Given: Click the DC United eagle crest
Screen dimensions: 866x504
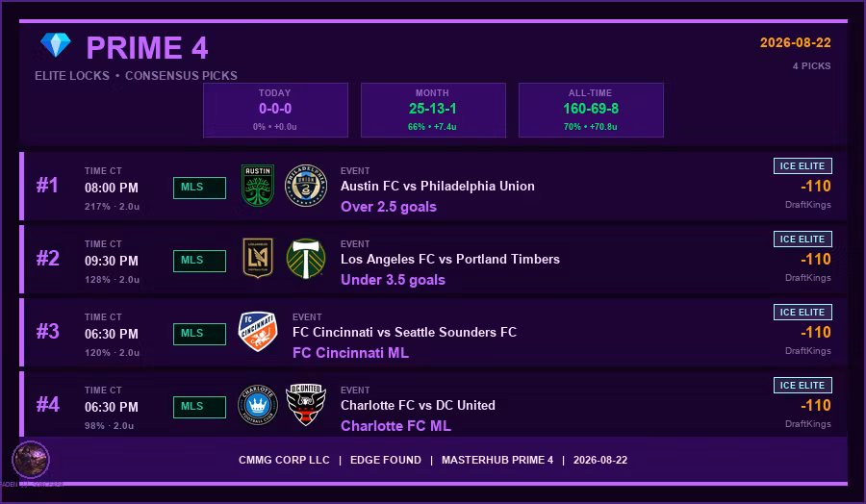Looking at the screenshot, I should click(306, 405).
